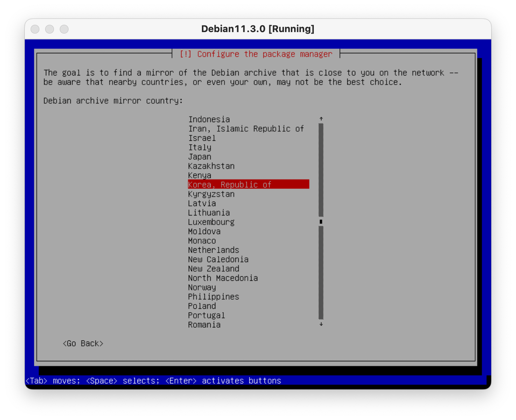Screen dimensions: 516x420
Task: Pick Iran, Islamic Republic of
Action: coord(246,129)
